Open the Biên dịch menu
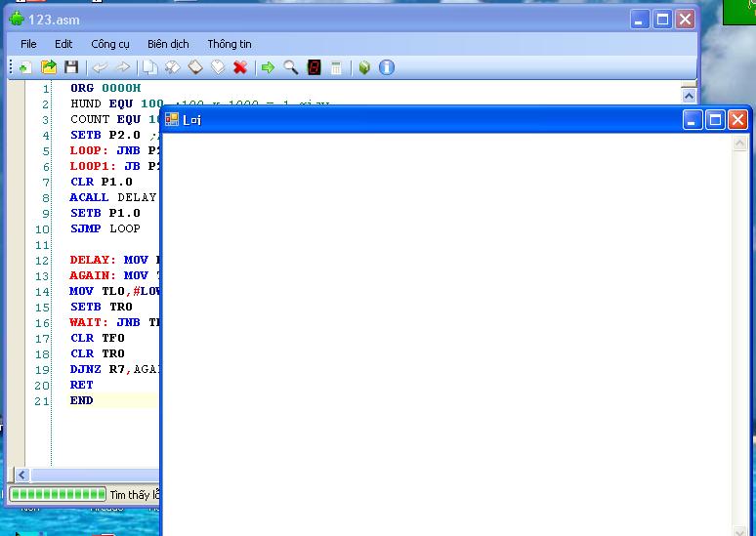Image resolution: width=756 pixels, height=536 pixels. point(168,44)
